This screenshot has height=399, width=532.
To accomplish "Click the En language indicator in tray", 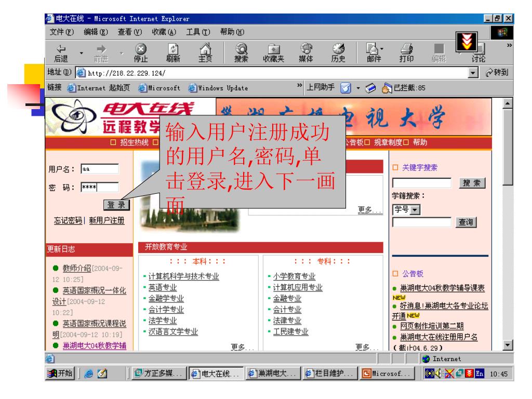I will tap(479, 374).
